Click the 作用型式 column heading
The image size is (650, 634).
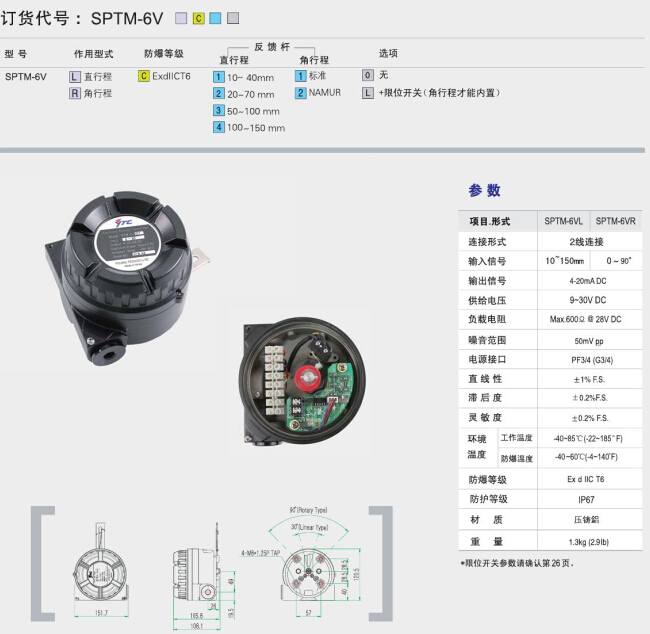tap(93, 54)
